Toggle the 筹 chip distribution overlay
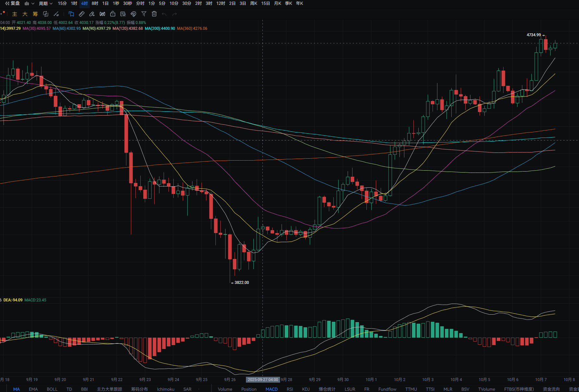 [x=35, y=14]
